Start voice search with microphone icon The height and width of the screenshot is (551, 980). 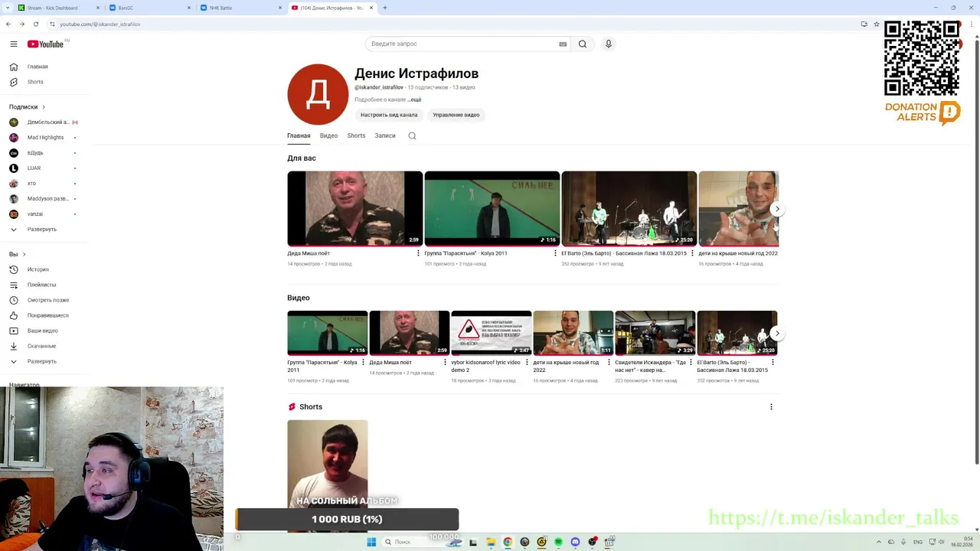click(609, 44)
